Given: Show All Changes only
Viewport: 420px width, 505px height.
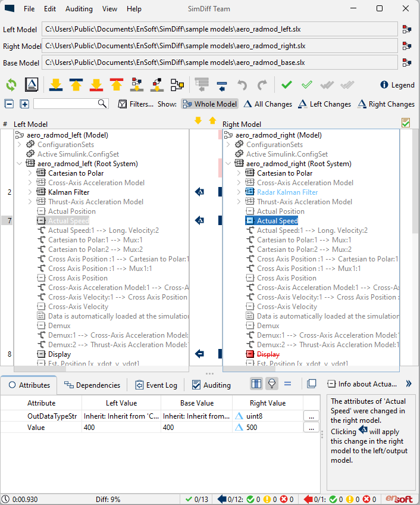Looking at the screenshot, I should click(x=268, y=104).
